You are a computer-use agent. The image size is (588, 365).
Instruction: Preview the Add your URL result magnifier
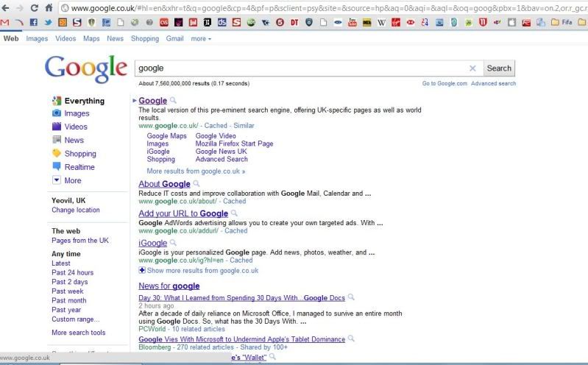pyautogui.click(x=234, y=213)
